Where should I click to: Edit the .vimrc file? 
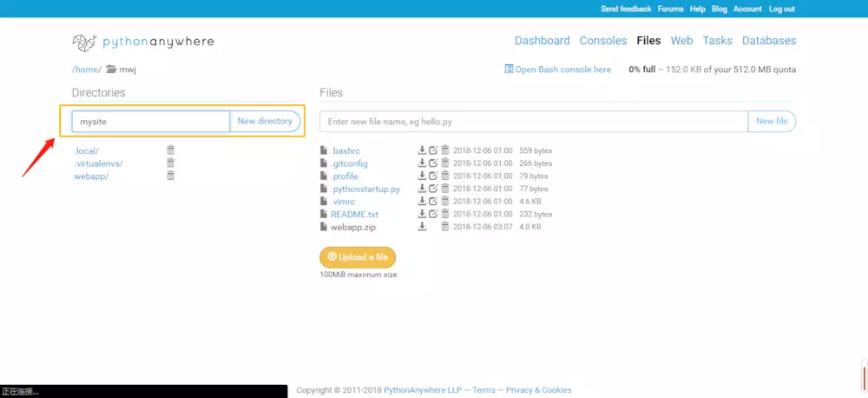click(x=433, y=202)
